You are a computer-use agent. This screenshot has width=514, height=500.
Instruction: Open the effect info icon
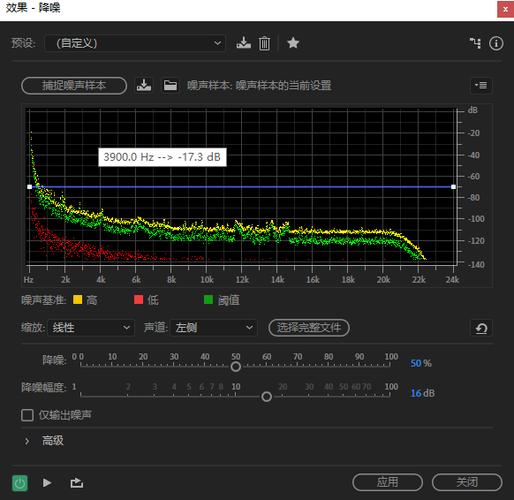(x=496, y=43)
